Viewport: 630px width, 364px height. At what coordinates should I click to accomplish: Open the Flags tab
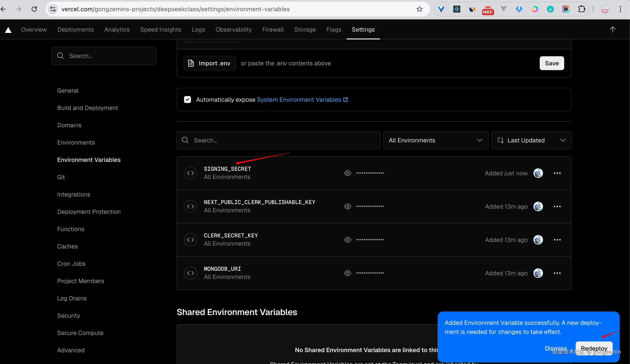tap(333, 29)
